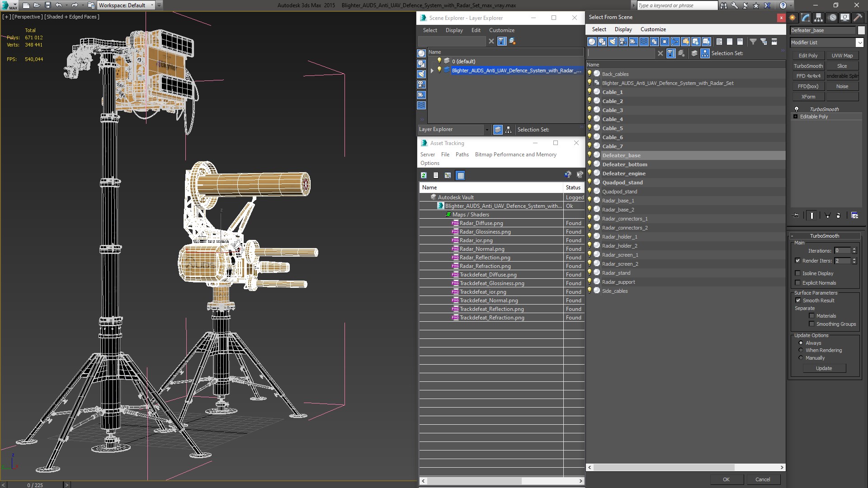Open the Hierarchy panel tab
The image size is (868, 488).
(818, 18)
